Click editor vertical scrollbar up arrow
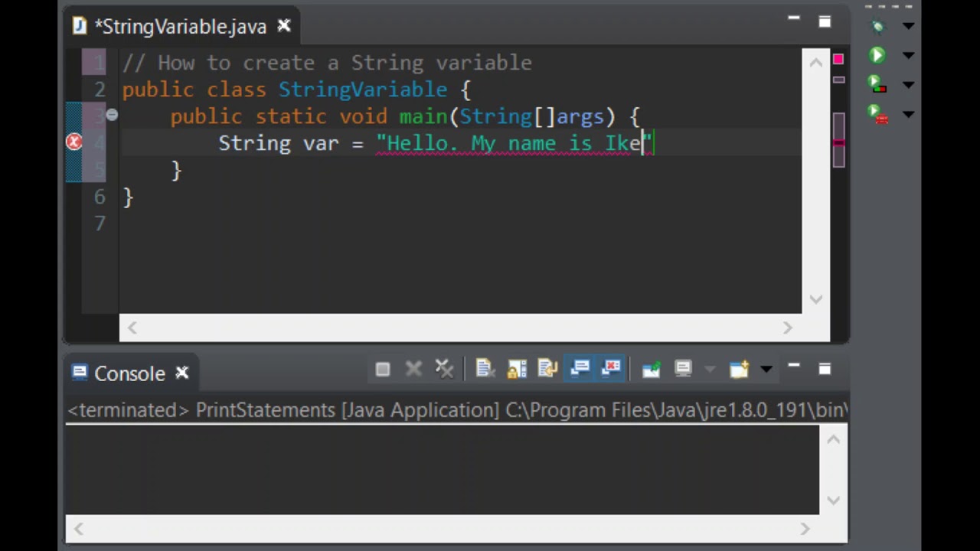980x551 pixels. coord(816,64)
